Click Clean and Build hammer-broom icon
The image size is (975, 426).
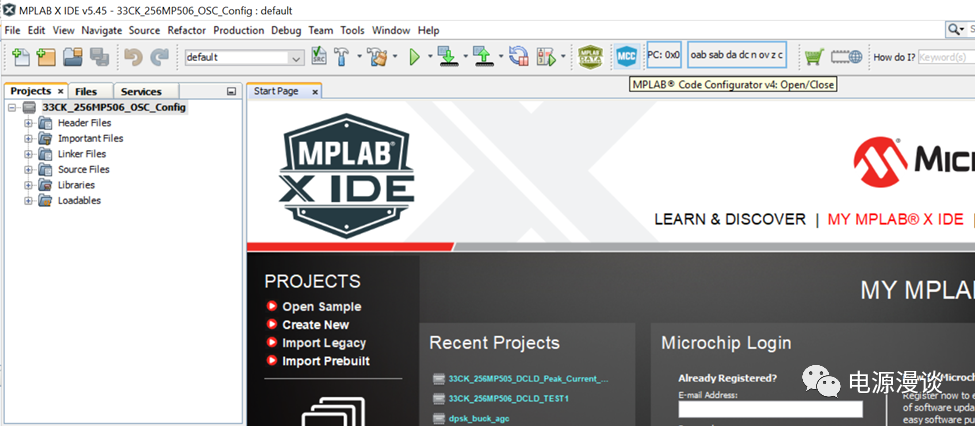(x=376, y=57)
